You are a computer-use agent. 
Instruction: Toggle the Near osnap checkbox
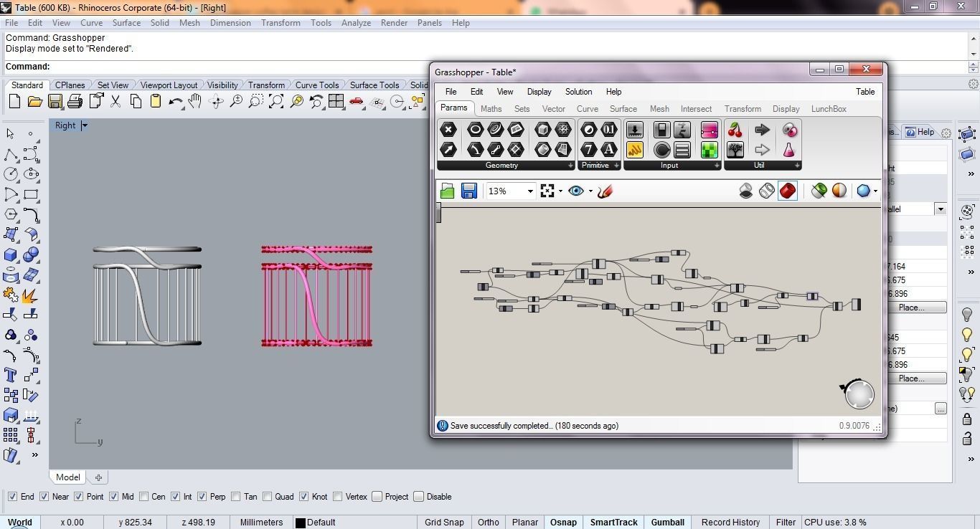pyautogui.click(x=44, y=497)
